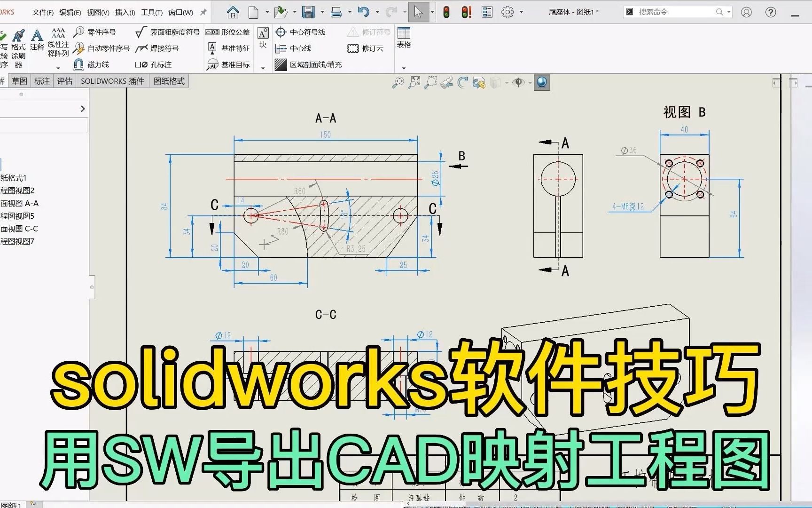Click the 孔标注 hole callout tool
The width and height of the screenshot is (812, 508).
tap(153, 64)
